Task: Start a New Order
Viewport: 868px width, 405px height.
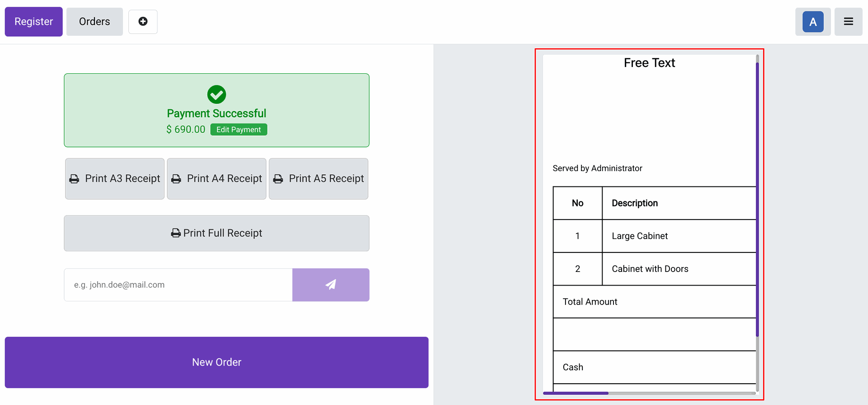Action: point(217,362)
